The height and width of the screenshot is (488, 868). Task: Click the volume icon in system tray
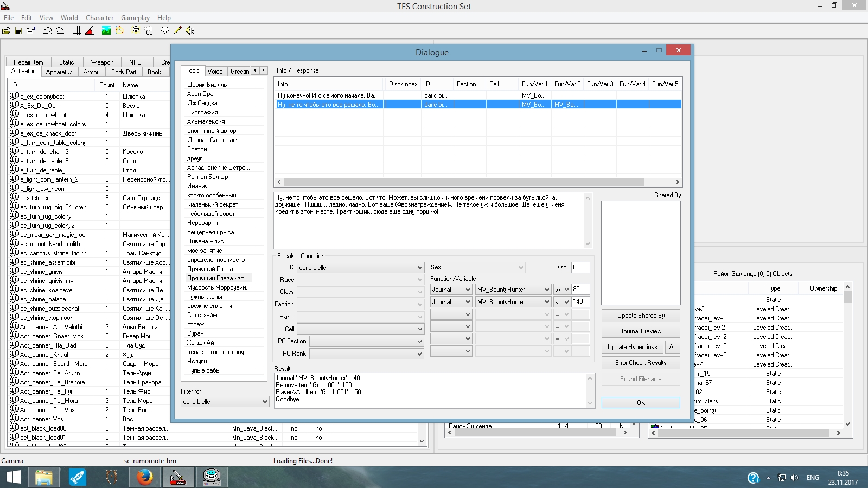coord(795,478)
